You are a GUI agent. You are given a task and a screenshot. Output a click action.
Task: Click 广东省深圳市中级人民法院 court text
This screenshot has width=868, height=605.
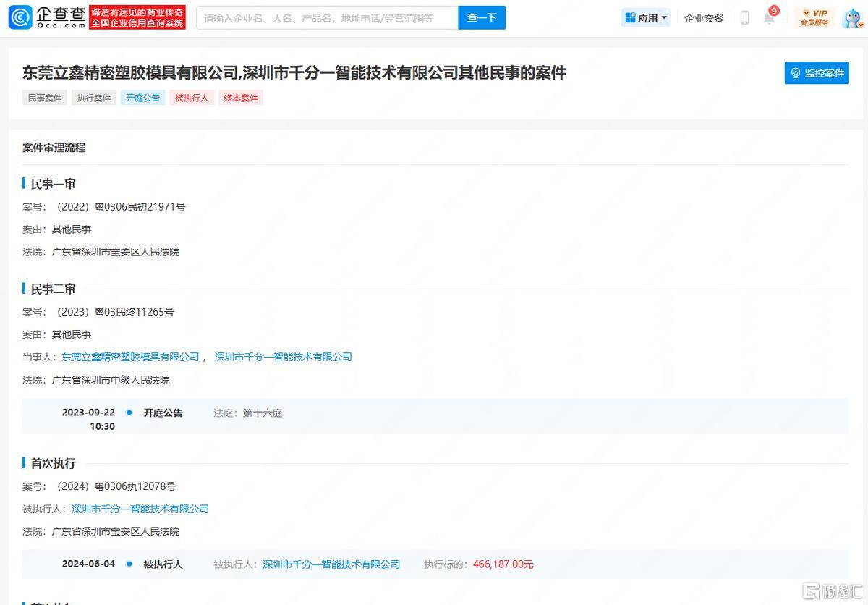click(111, 380)
